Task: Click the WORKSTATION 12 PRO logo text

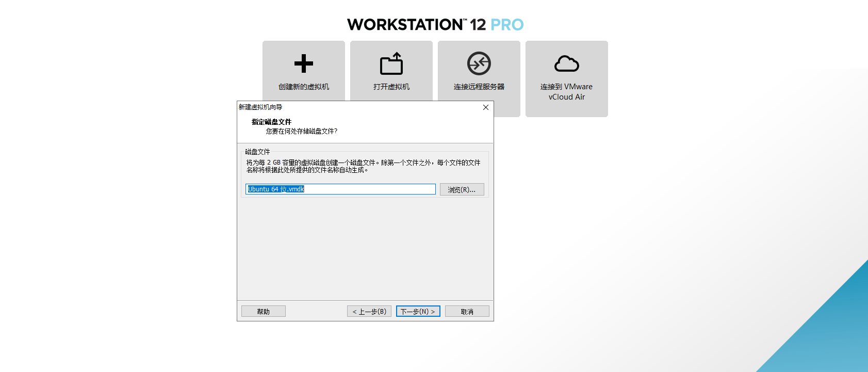Action: click(x=435, y=24)
